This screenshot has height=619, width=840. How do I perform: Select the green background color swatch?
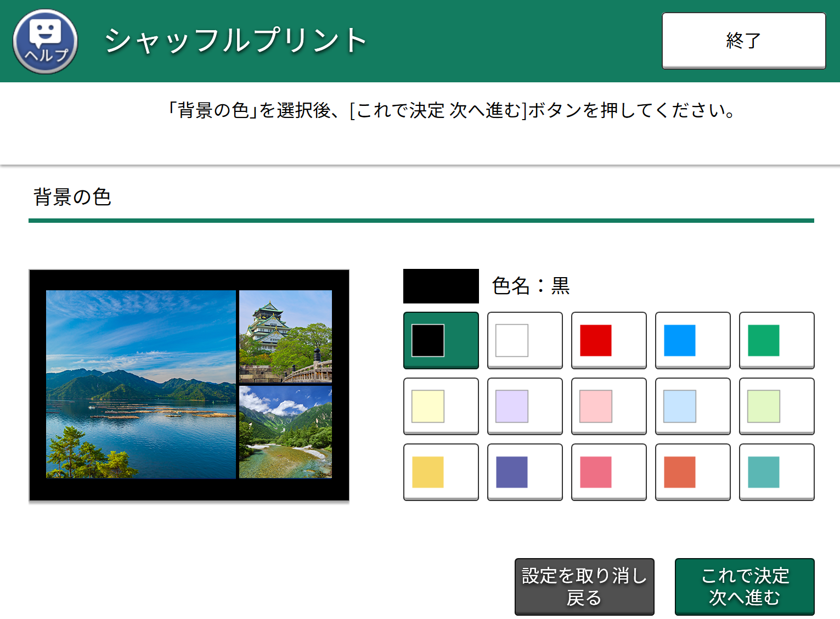(776, 340)
